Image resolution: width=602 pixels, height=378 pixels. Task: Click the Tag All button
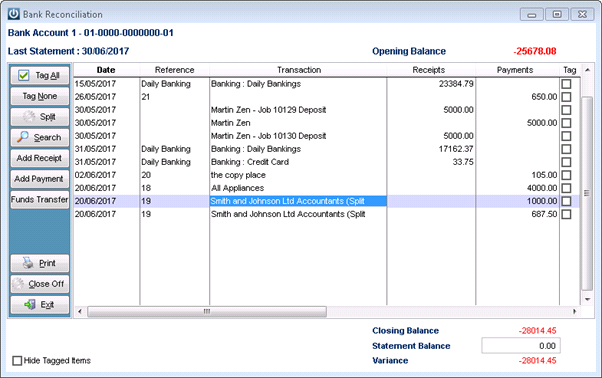pos(40,75)
